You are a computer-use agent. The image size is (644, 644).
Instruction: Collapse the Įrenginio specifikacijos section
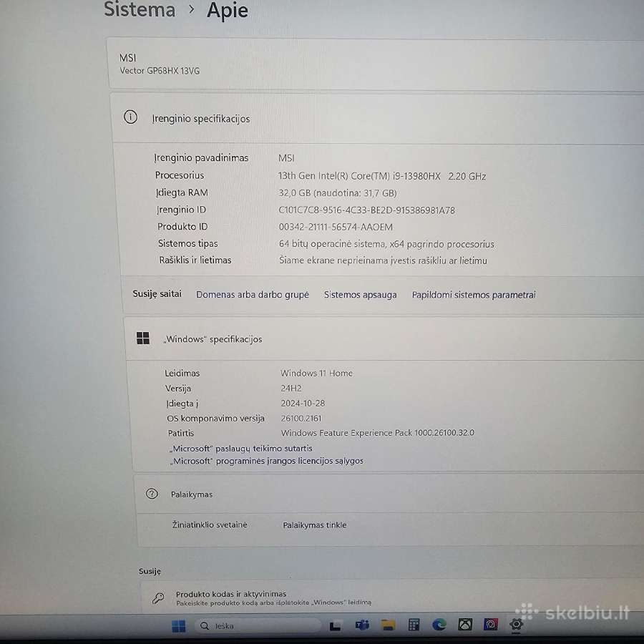point(378,118)
